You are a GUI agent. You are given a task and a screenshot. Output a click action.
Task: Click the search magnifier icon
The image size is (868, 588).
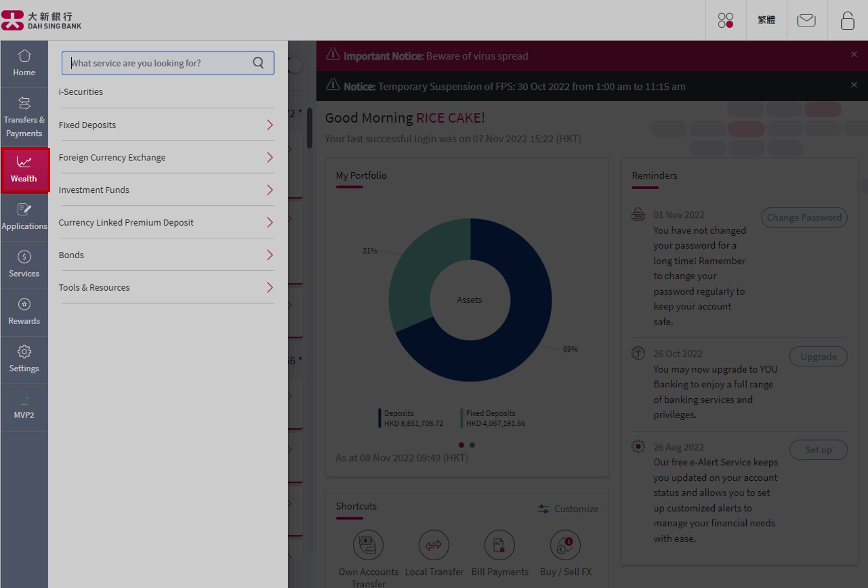[x=258, y=63]
